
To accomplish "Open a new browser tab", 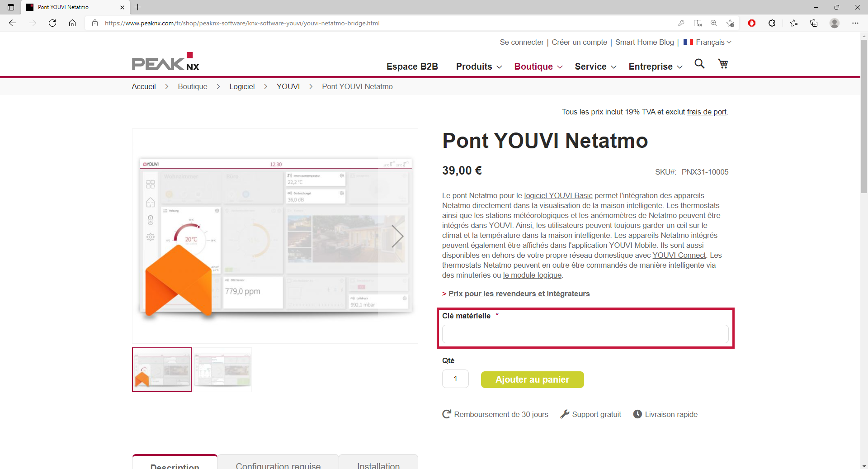I will (x=138, y=7).
